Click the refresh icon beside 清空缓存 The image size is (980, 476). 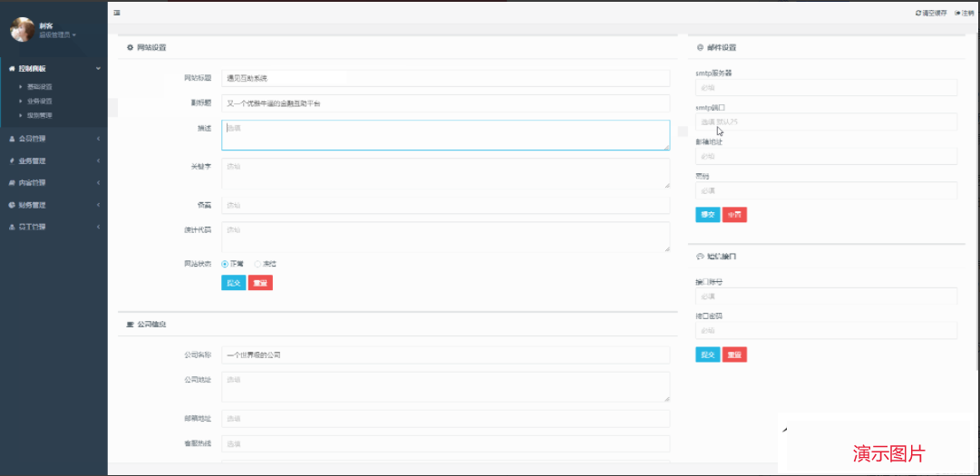click(x=918, y=13)
